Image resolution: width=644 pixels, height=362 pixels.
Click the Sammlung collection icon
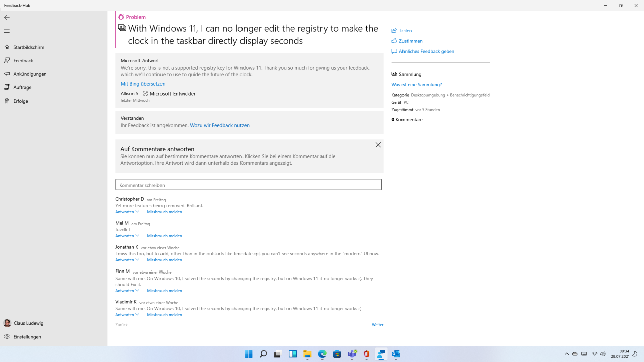click(x=394, y=74)
